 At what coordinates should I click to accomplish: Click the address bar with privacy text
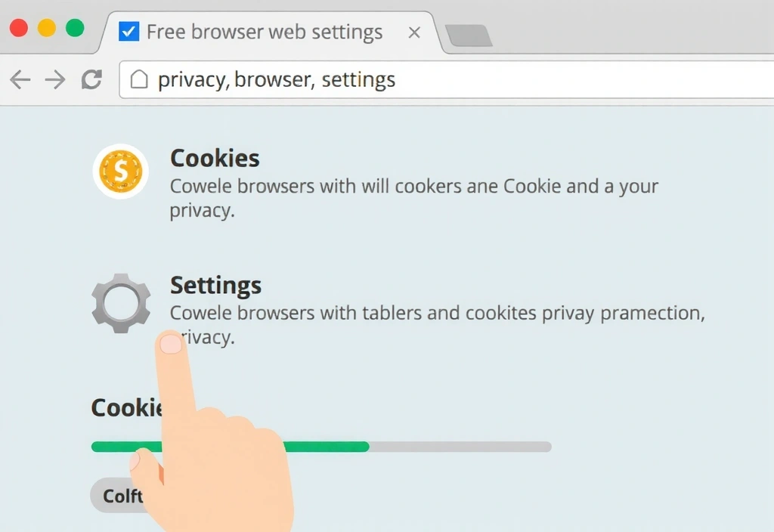tap(454, 79)
